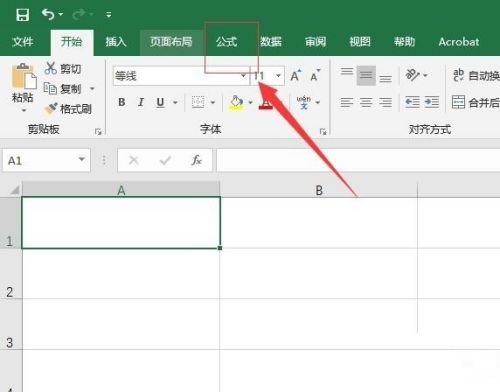Viewport: 500px width, 392px height.
Task: Click the cell borders icon
Action: point(198,102)
